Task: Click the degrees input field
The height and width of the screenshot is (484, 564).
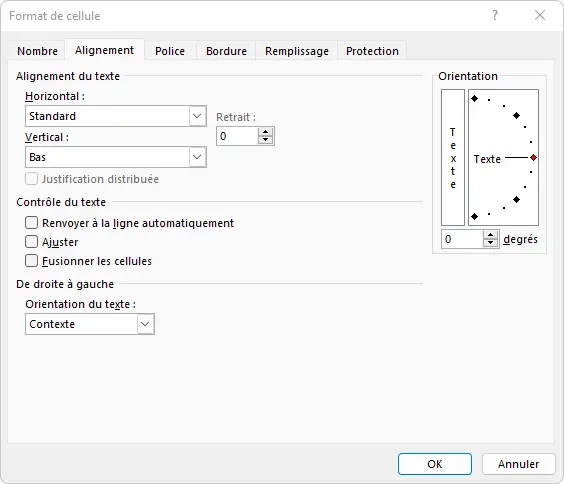Action: click(x=463, y=239)
